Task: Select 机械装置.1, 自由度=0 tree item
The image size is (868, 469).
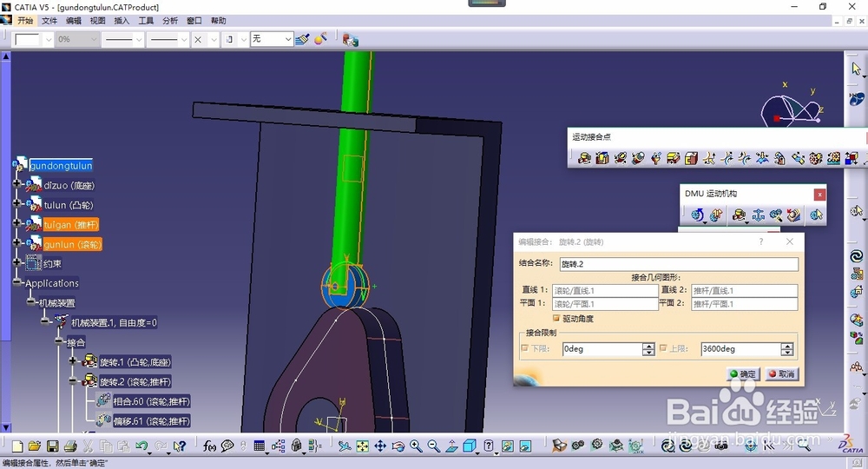Action: tap(114, 322)
